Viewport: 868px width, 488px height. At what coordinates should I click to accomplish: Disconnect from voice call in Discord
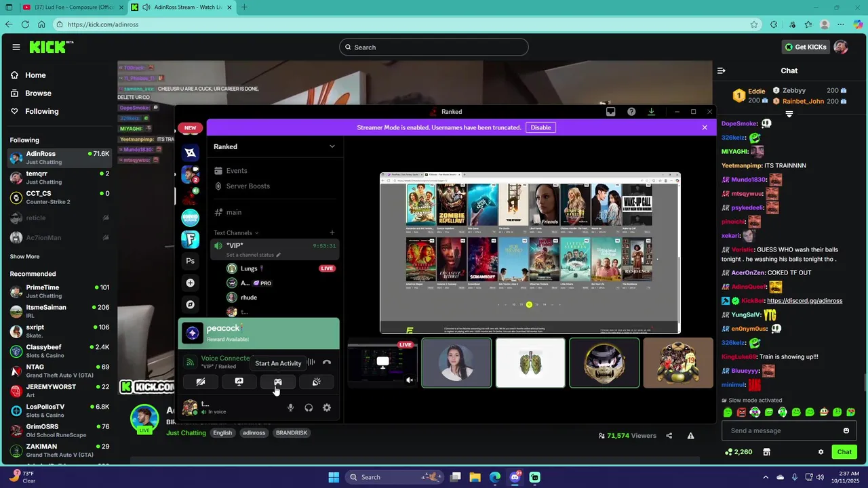[x=327, y=363]
